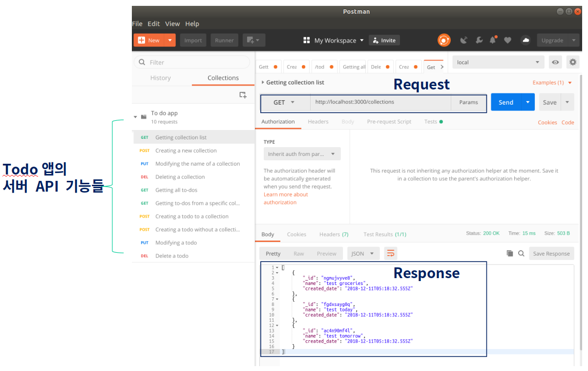Open the notifications bell icon
588x371 pixels.
[x=493, y=40]
